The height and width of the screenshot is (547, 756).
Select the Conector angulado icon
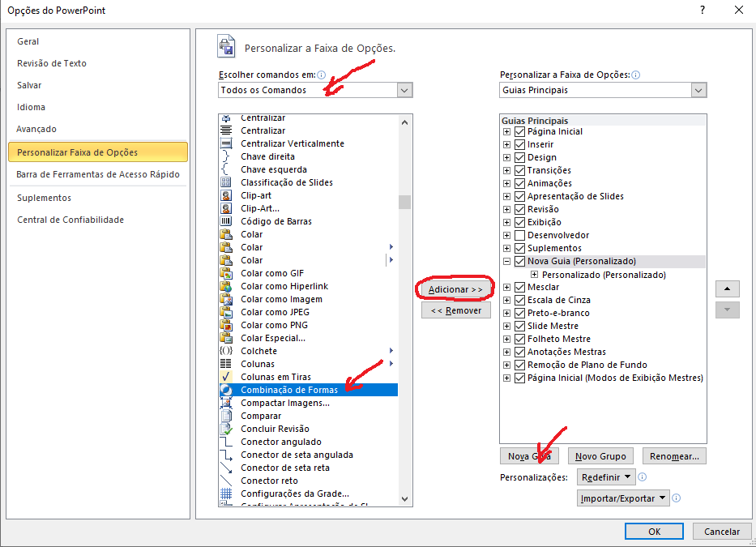225,442
